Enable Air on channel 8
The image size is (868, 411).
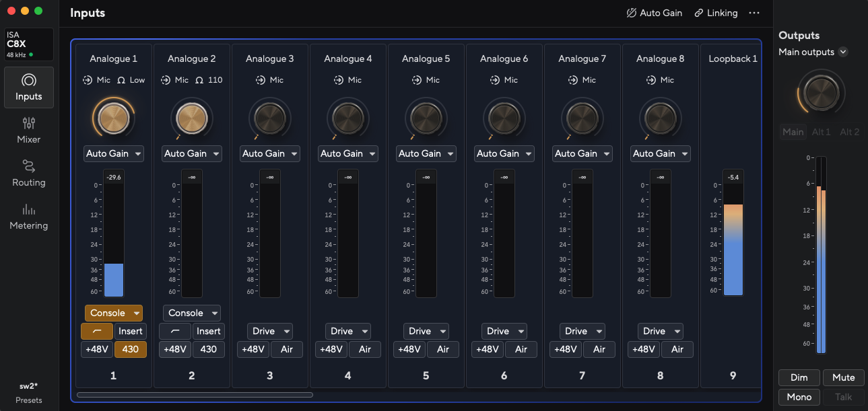tap(677, 349)
